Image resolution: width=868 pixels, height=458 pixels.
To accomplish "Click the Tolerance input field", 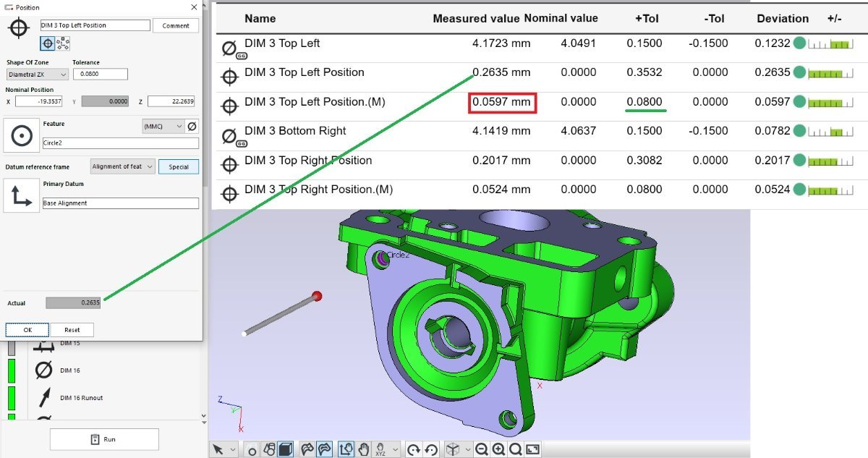I will coord(100,74).
